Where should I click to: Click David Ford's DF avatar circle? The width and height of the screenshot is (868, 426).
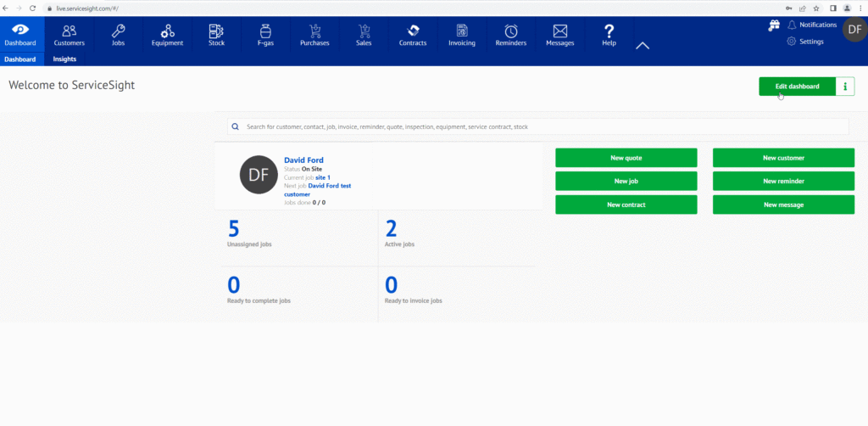tap(259, 175)
